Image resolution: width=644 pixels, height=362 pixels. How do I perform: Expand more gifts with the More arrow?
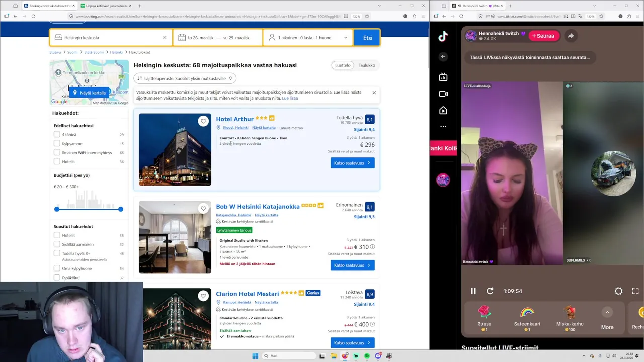(607, 312)
